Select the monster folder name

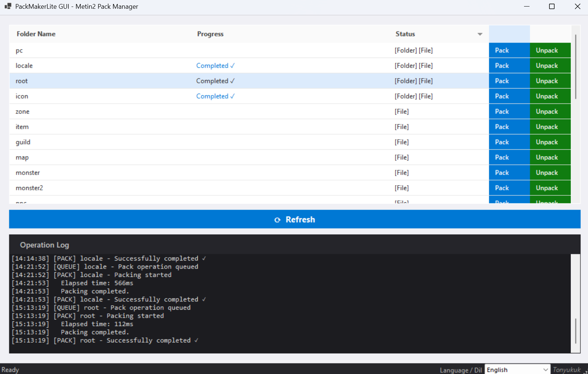(x=28, y=173)
